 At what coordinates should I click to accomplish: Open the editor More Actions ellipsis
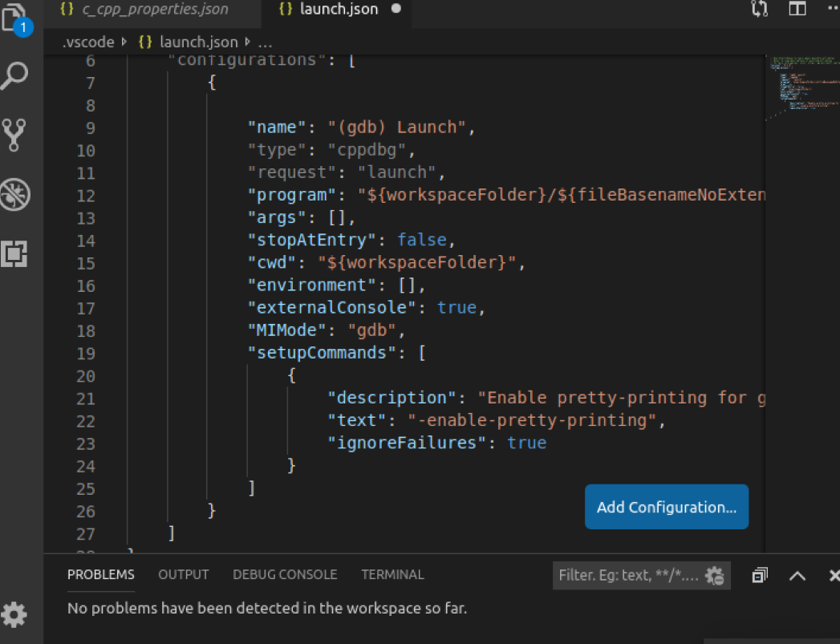(x=833, y=8)
